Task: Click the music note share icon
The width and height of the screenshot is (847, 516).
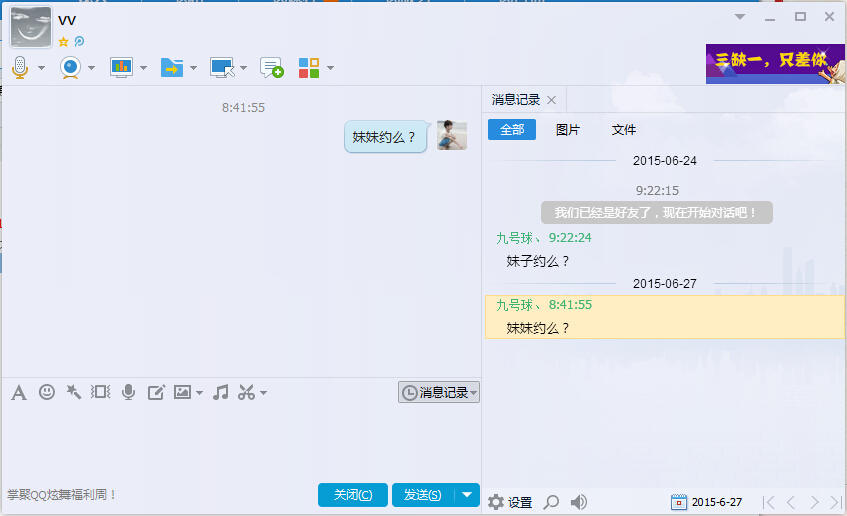Action: click(x=220, y=392)
